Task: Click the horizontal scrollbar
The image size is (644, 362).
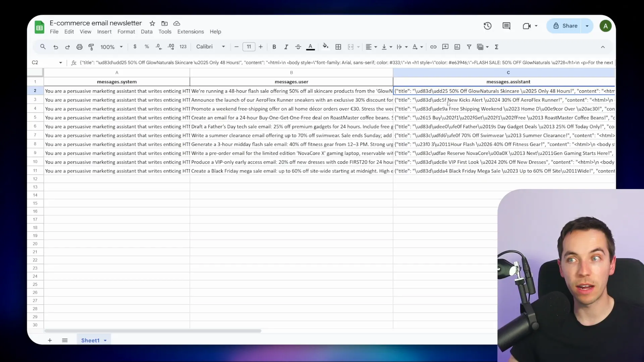Action: pos(153,331)
